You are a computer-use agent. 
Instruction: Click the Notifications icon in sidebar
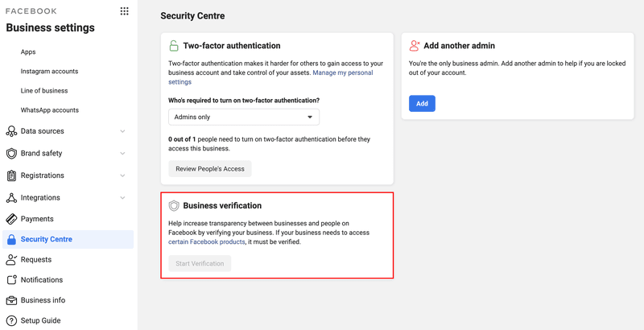point(11,280)
